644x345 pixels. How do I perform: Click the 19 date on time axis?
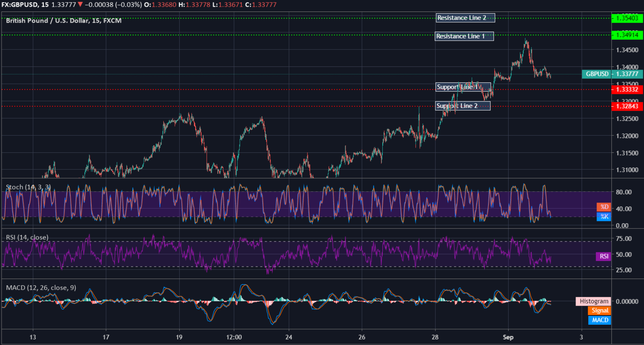(x=179, y=337)
